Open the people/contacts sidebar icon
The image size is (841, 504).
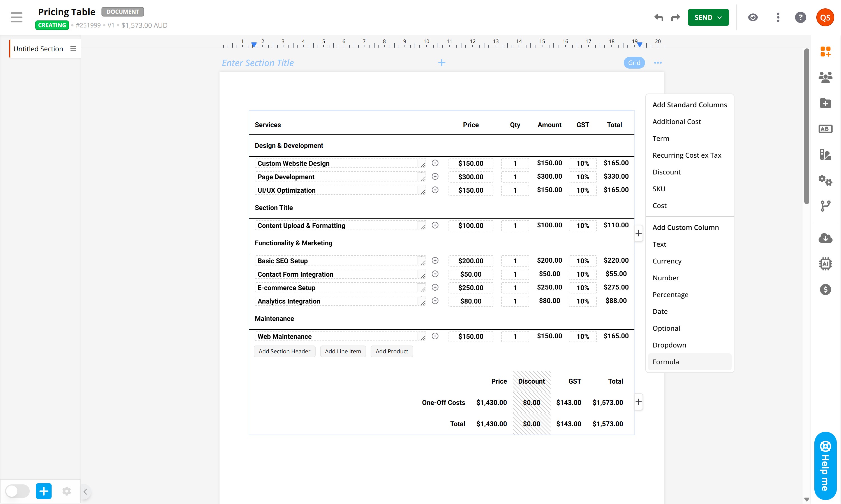(x=825, y=77)
